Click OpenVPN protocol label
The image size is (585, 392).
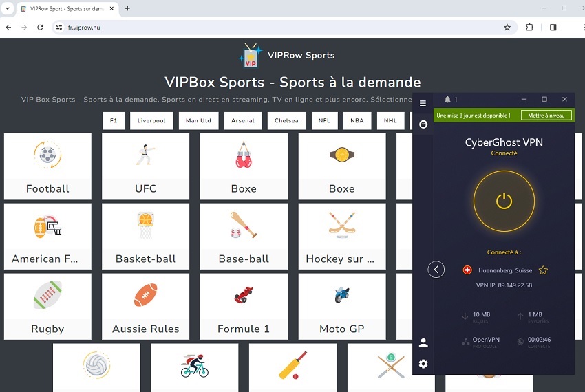486,340
